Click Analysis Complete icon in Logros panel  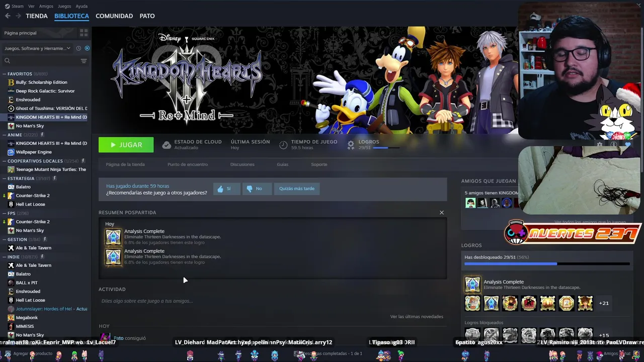coord(472,285)
